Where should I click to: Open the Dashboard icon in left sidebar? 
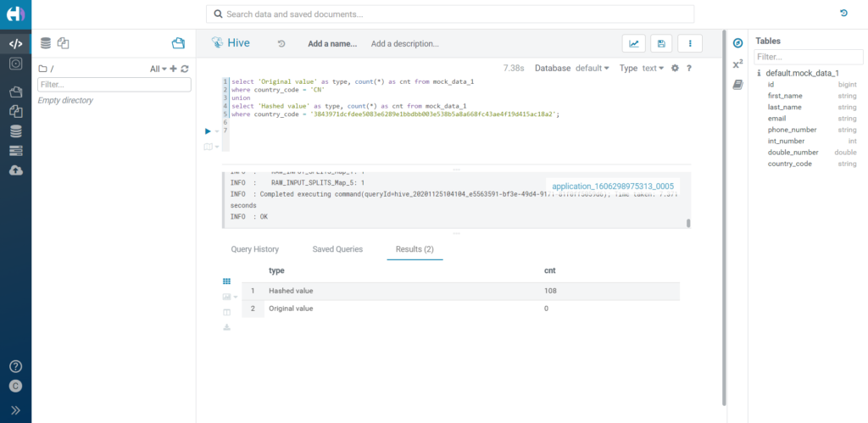[15, 64]
